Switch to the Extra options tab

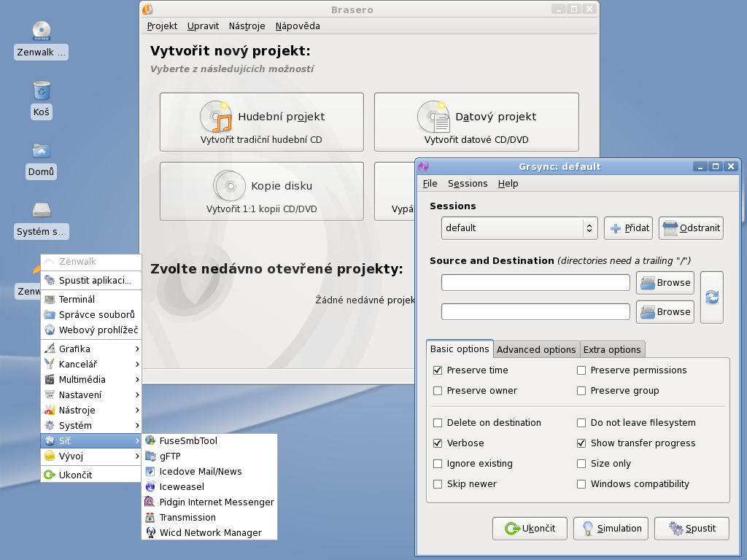(x=612, y=349)
